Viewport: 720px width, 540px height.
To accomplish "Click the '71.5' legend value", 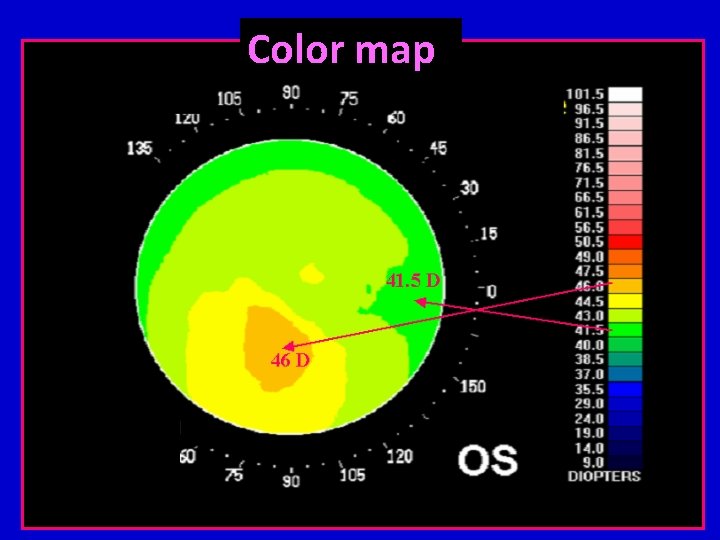I will coord(589,183).
